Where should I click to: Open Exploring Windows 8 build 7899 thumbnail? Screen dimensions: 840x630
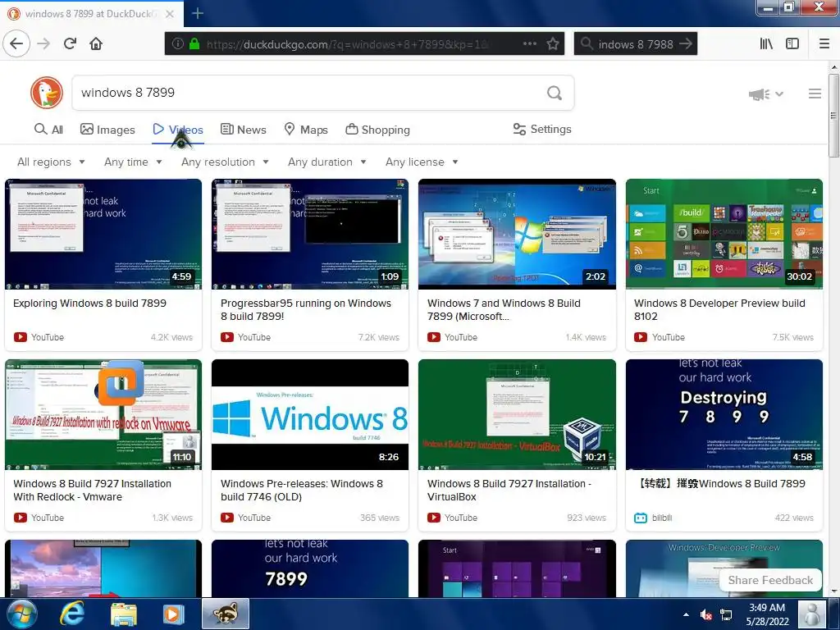coord(103,234)
